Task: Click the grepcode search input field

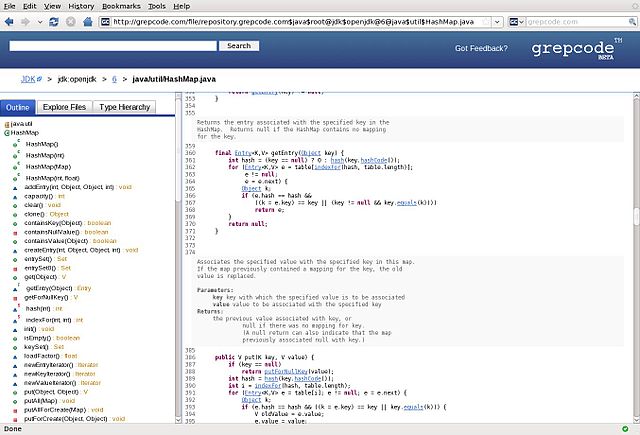Action: pos(113,46)
